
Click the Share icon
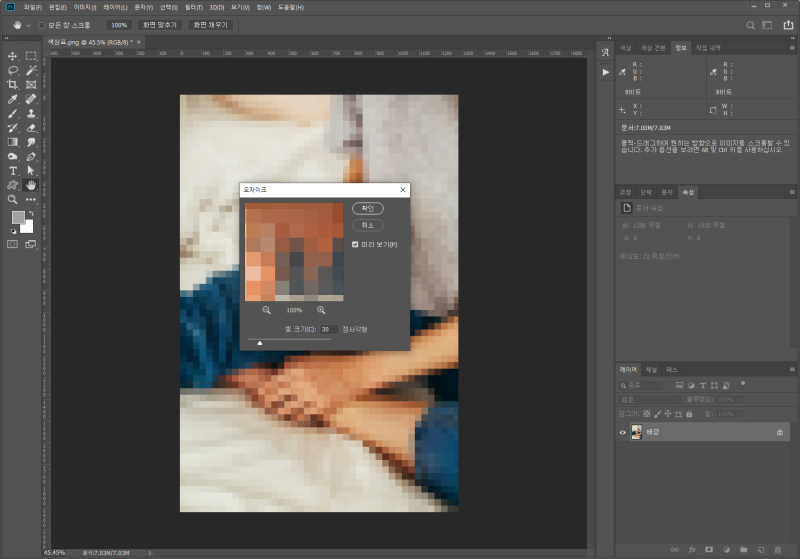coord(788,24)
